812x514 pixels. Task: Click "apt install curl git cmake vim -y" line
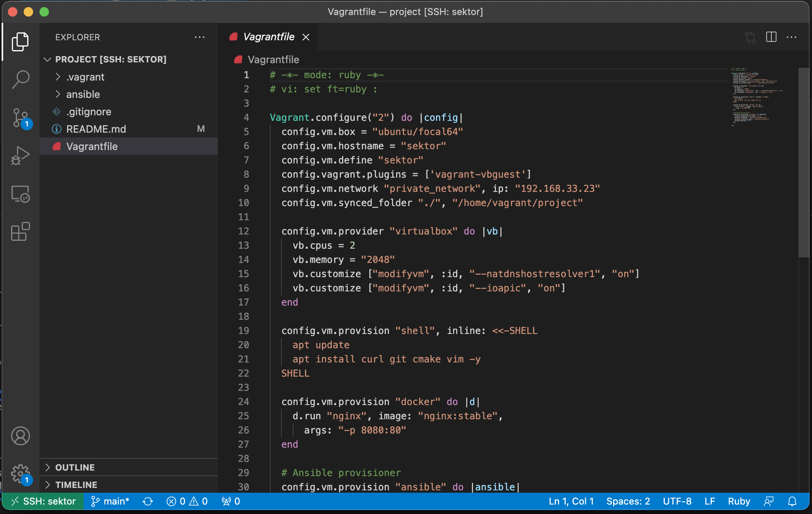[386, 359]
